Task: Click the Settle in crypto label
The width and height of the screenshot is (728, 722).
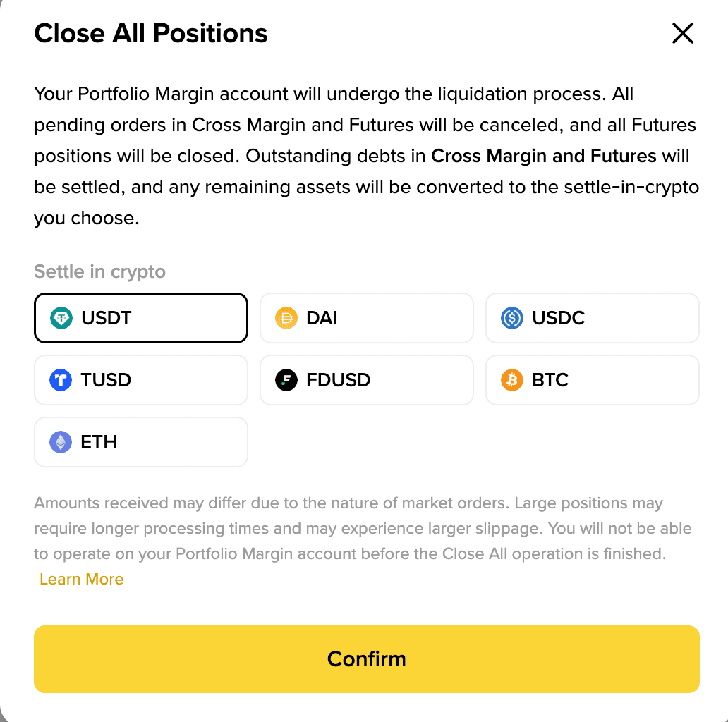Action: pos(99,271)
